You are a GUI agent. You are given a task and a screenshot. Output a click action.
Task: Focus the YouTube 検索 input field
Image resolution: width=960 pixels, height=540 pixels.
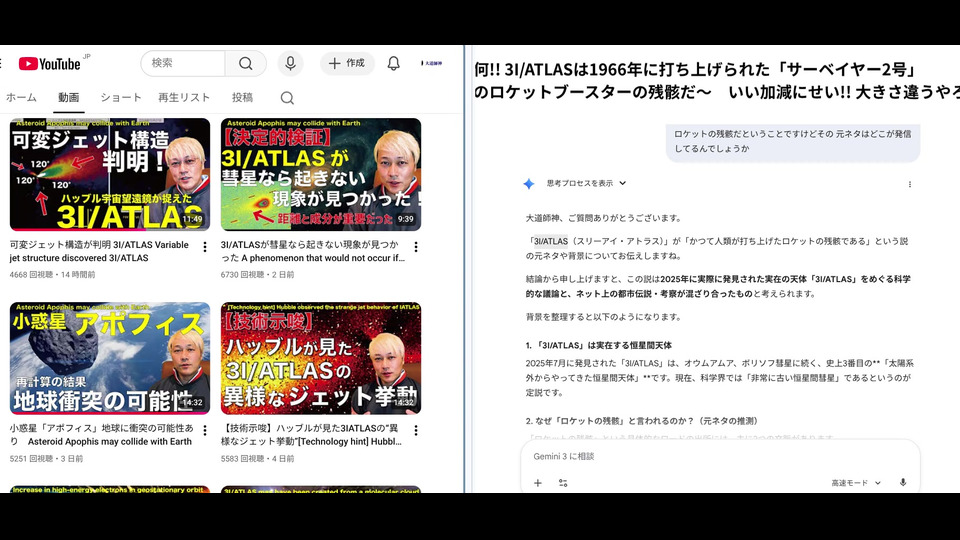[183, 63]
